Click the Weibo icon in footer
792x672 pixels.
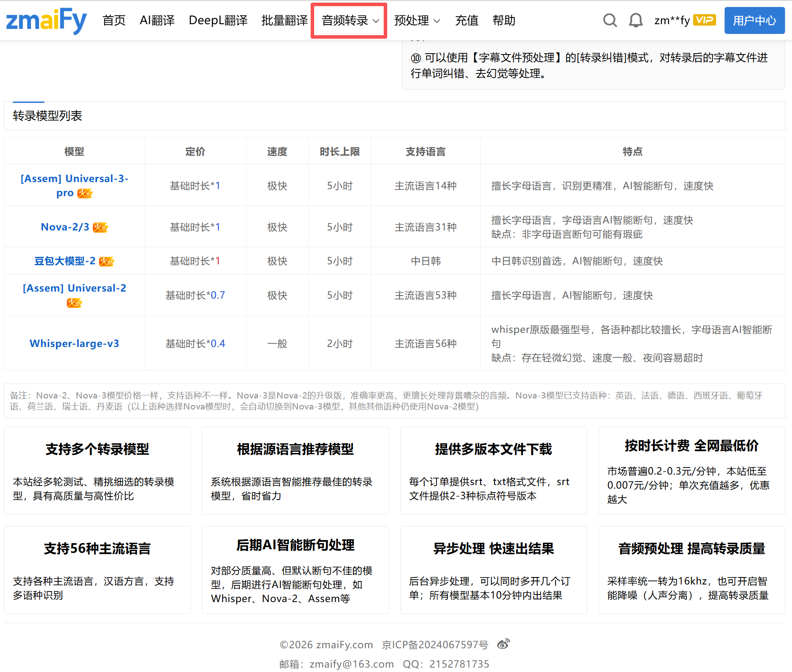[x=503, y=644]
